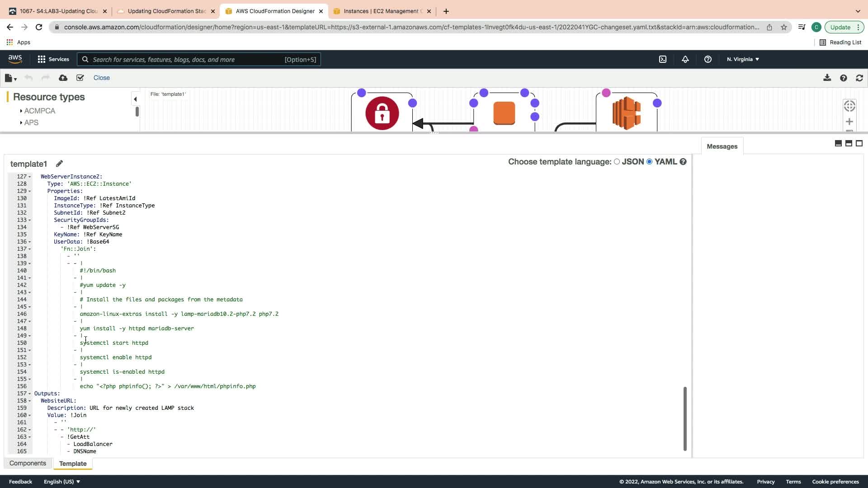This screenshot has width=868, height=488.
Task: Switch to the Components tab
Action: (x=28, y=463)
